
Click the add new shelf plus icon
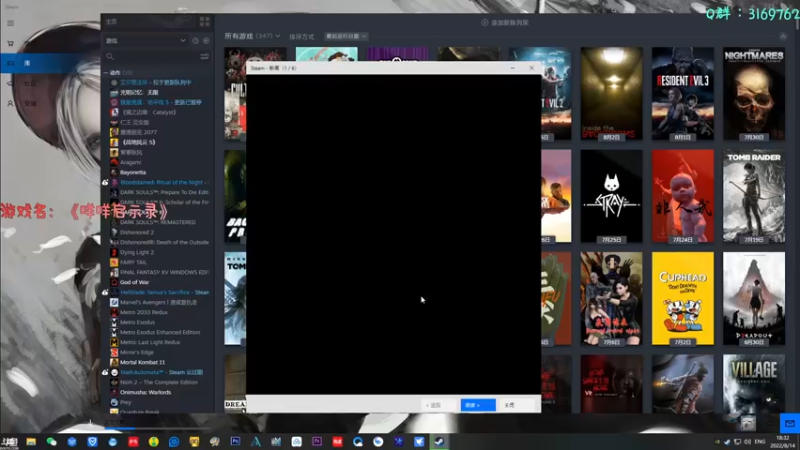pyautogui.click(x=485, y=23)
